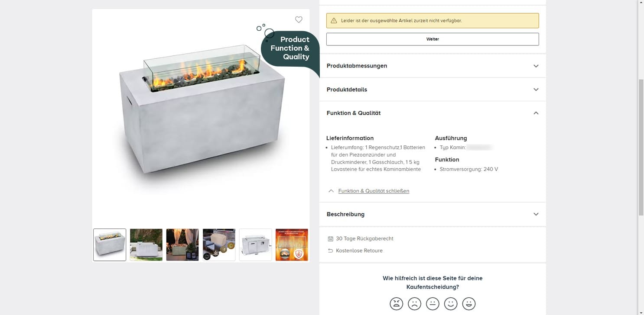Expand the Produktdetails section
The height and width of the screenshot is (315, 644).
(x=433, y=90)
